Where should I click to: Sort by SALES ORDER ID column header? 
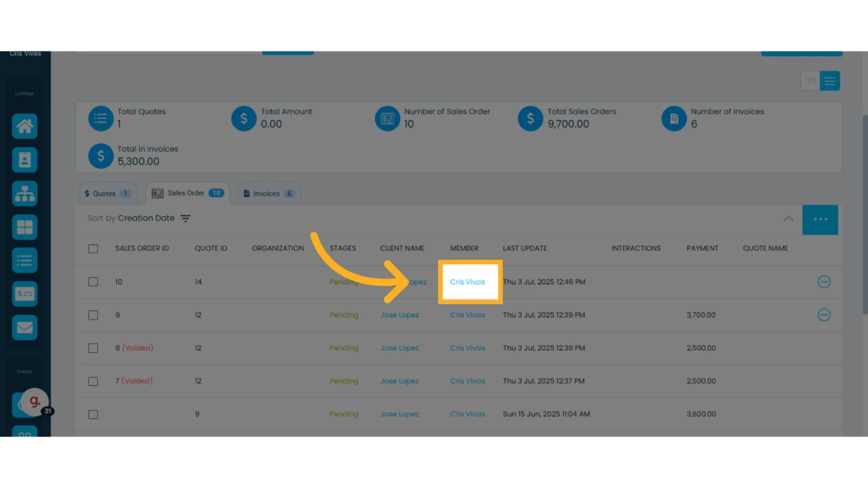(x=142, y=249)
